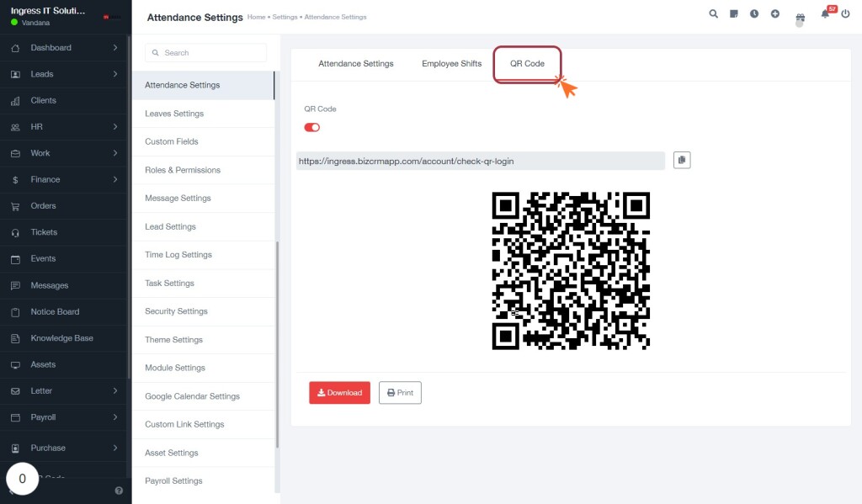The width and height of the screenshot is (862, 504).
Task: Click the power logout icon
Action: (x=845, y=13)
